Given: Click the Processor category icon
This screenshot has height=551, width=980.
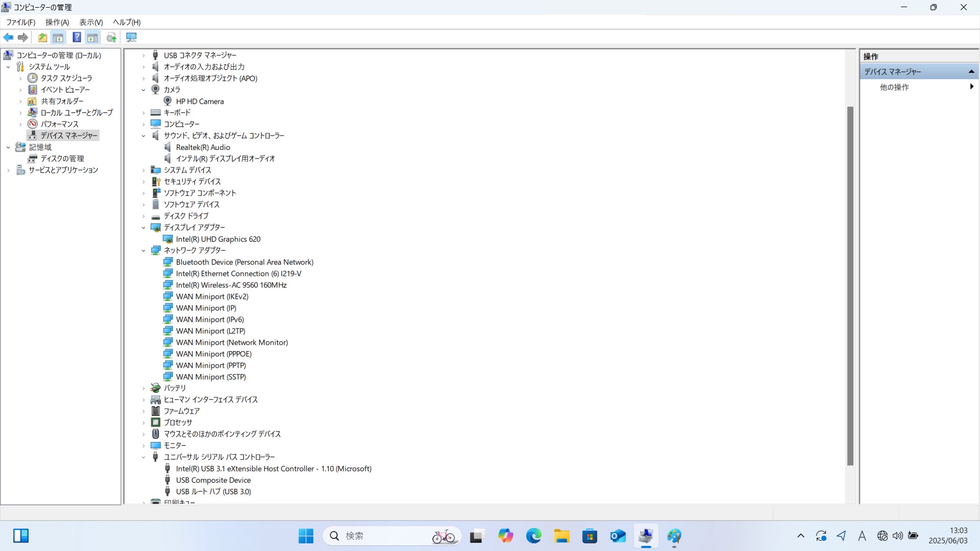Looking at the screenshot, I should (156, 422).
